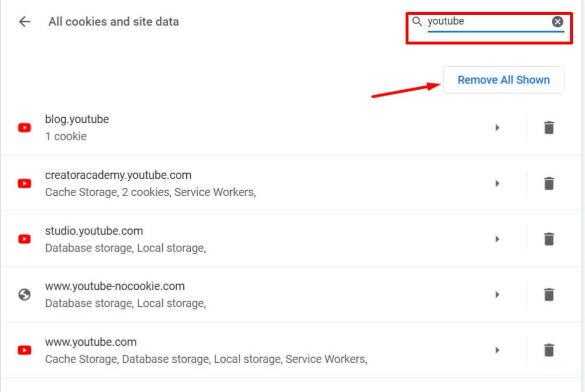Remove www.youtube-nocookie.com data via the trash icon
Viewport: 585px width, 392px height.
coord(548,294)
